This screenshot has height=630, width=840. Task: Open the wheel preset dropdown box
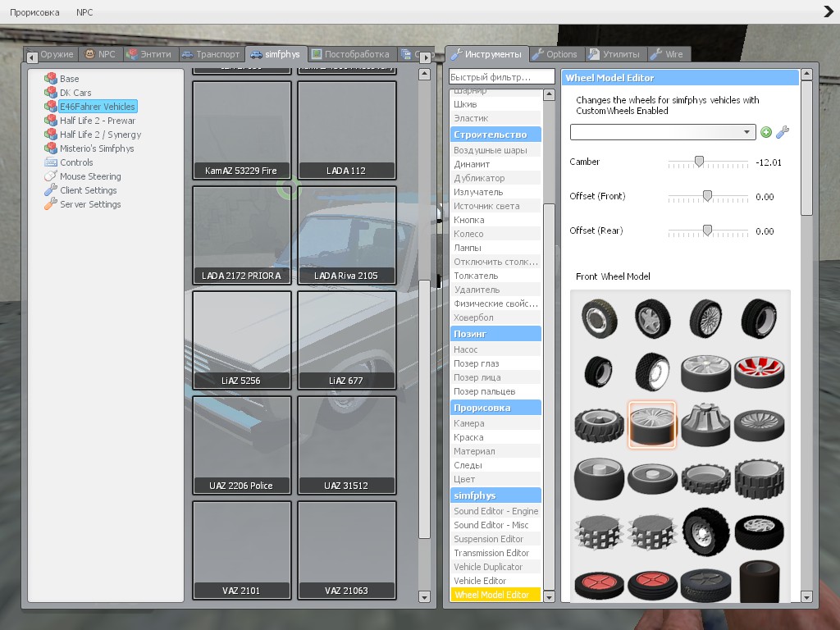coord(663,132)
